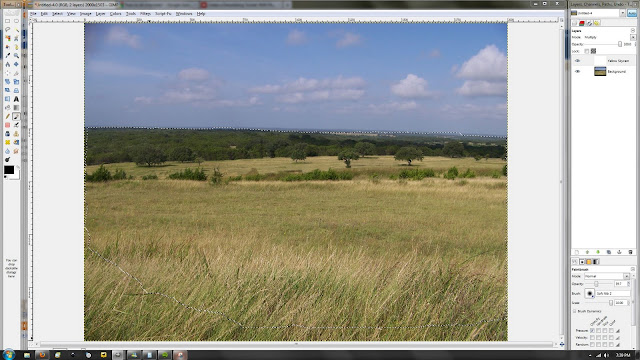Adjust the Paintbrush Opacity slider
This screenshot has width=640, height=360.
[598, 284]
